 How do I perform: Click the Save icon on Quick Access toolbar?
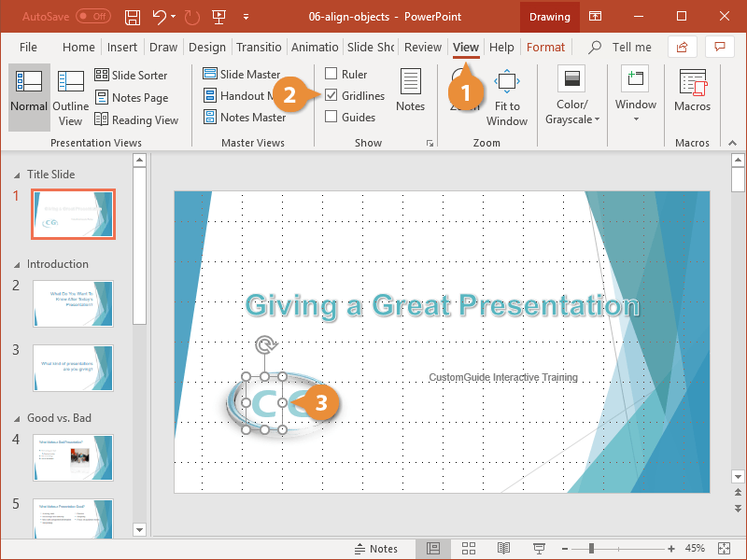point(132,16)
